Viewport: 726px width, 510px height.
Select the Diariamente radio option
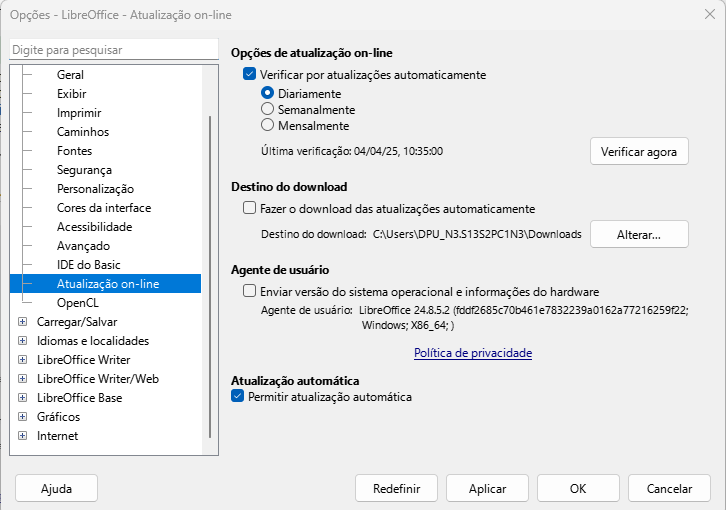click(267, 93)
